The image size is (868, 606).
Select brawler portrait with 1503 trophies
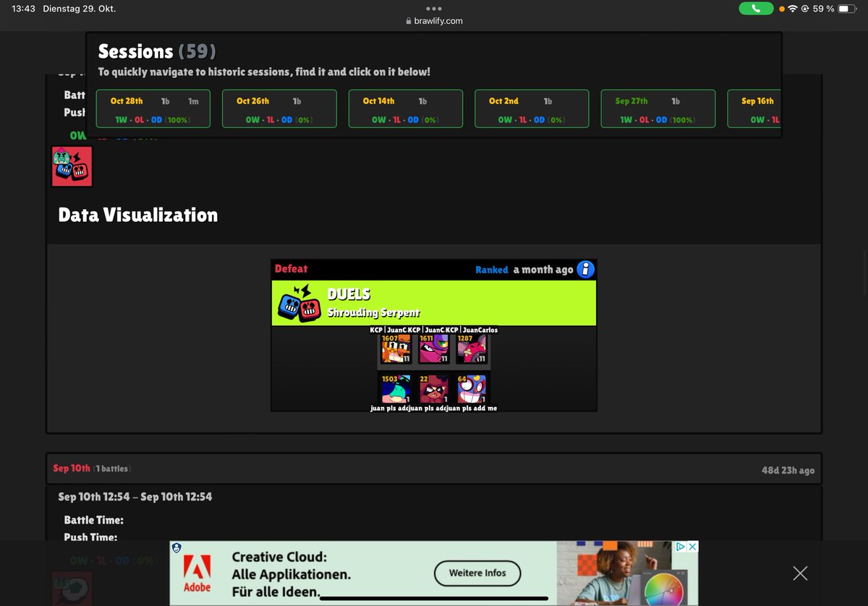point(396,389)
